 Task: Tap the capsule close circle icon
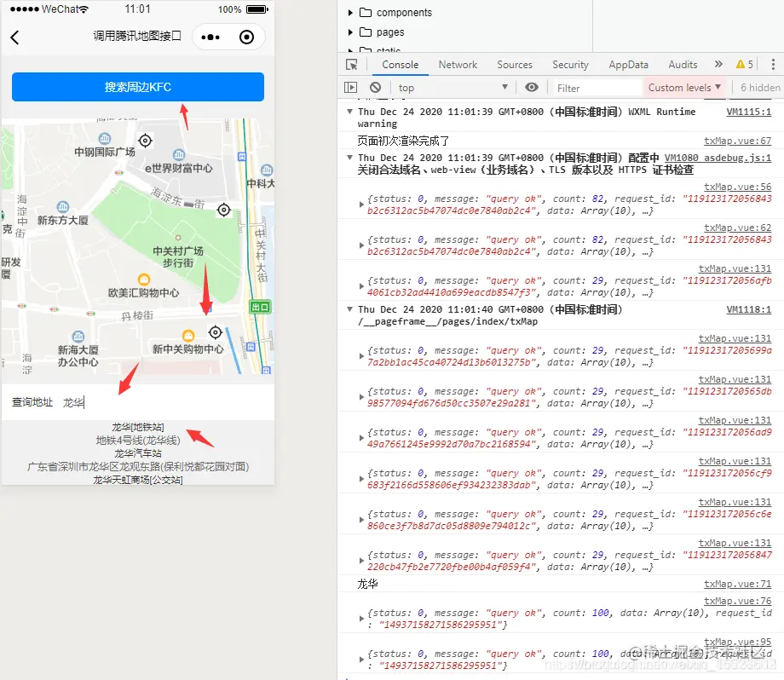coord(246,37)
